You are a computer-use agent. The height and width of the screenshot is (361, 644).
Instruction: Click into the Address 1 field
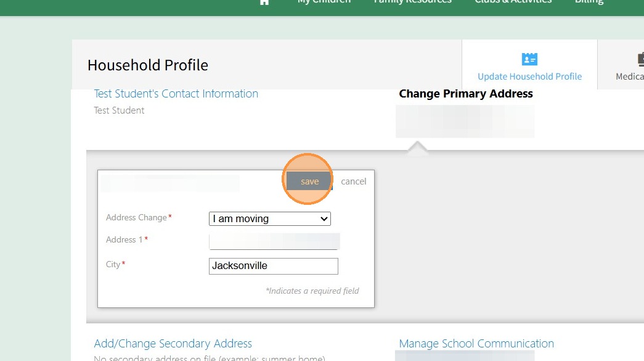pos(274,241)
